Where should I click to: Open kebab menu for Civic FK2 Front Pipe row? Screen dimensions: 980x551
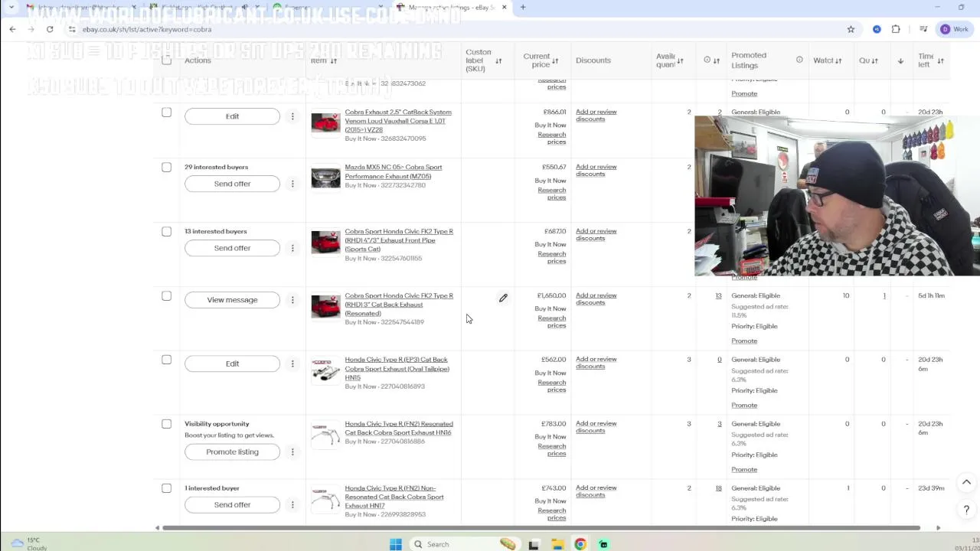coord(292,248)
